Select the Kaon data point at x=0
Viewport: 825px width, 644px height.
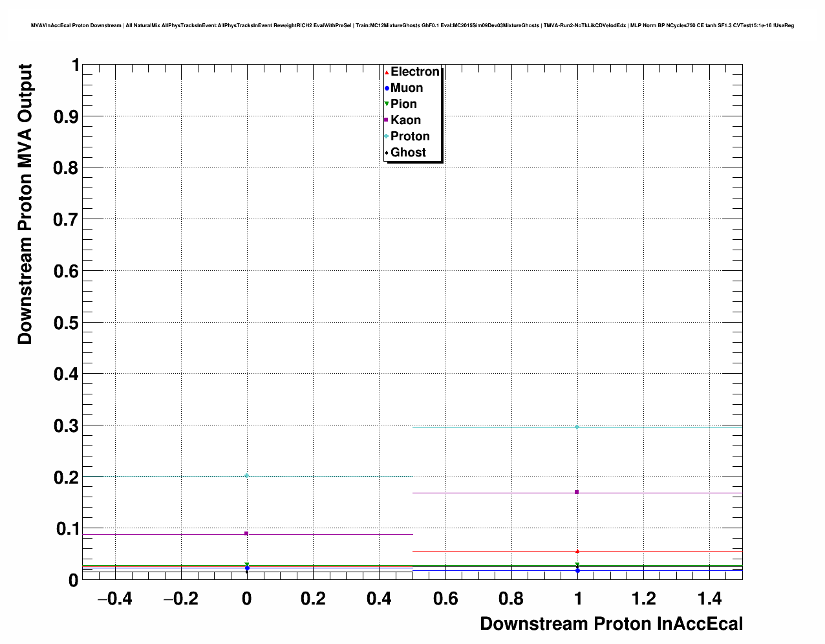tap(246, 533)
